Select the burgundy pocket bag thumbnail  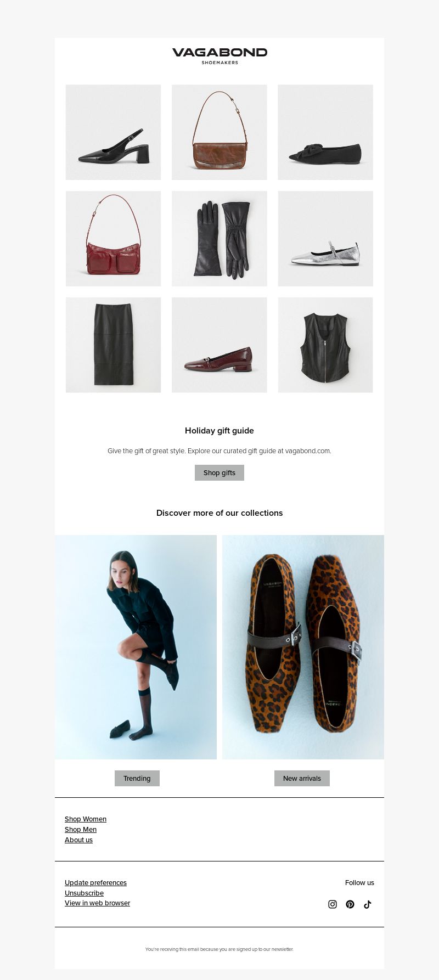[113, 239]
